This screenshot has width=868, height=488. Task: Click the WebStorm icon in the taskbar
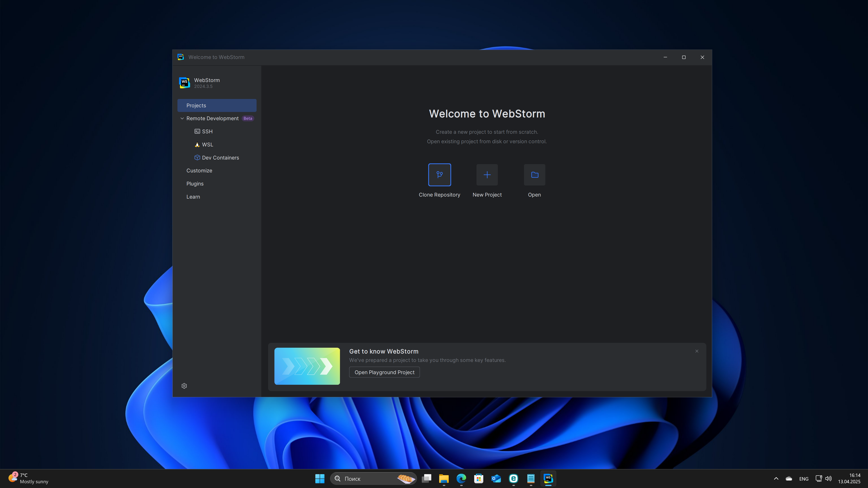tap(548, 478)
